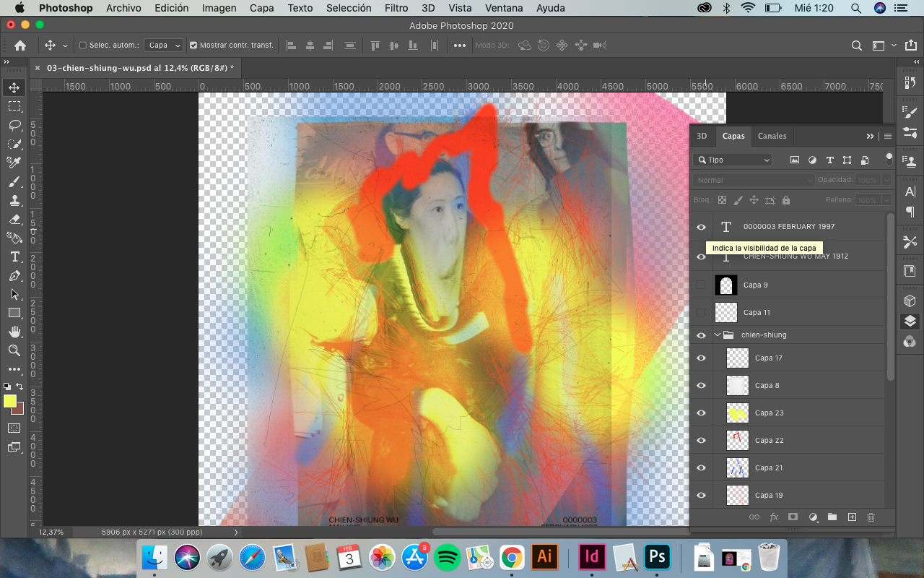This screenshot has height=578, width=924.
Task: Hide the Capa 17 layer
Action: coord(701,358)
